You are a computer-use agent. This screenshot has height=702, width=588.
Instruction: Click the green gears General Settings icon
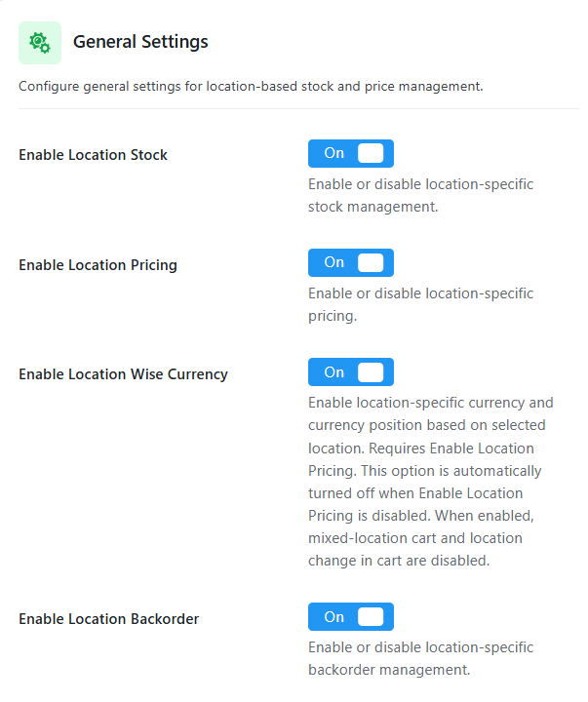point(40,43)
